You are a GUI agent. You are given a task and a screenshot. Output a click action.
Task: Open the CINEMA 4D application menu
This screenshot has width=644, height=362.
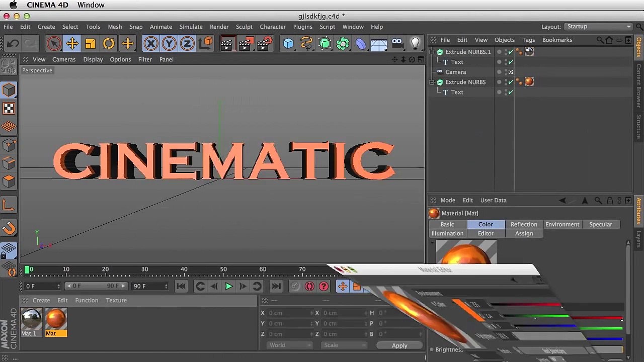[47, 5]
